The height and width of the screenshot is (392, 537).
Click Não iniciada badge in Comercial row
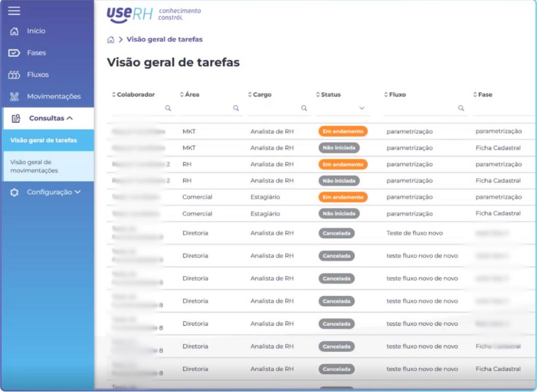pos(339,214)
